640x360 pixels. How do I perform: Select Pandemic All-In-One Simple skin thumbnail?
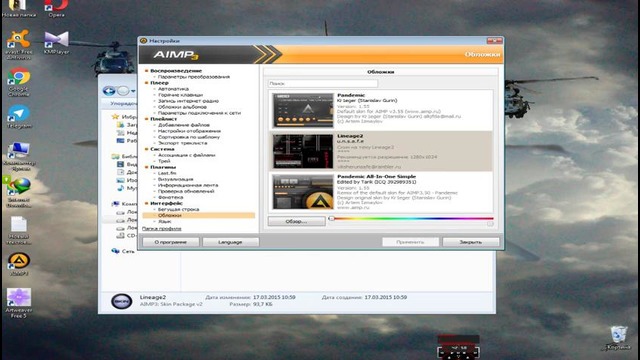pyautogui.click(x=303, y=192)
